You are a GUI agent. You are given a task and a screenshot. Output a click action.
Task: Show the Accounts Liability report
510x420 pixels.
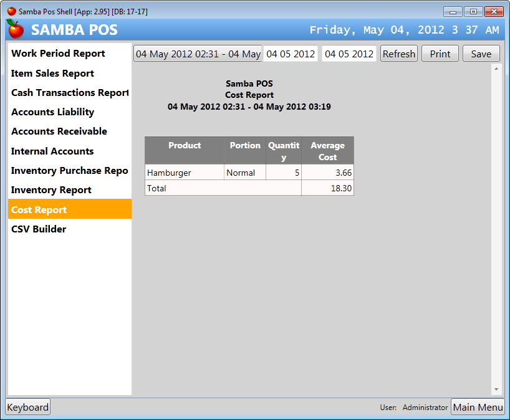click(x=70, y=112)
